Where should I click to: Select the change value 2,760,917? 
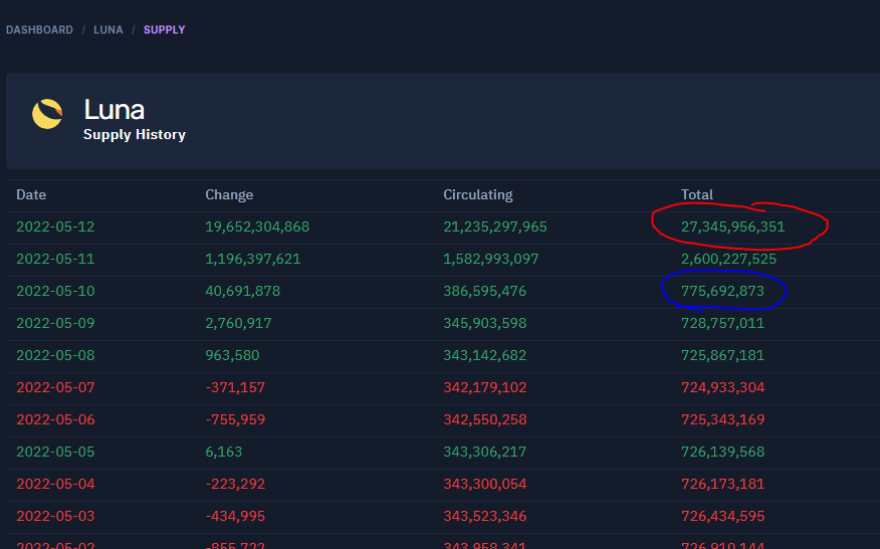tap(238, 323)
